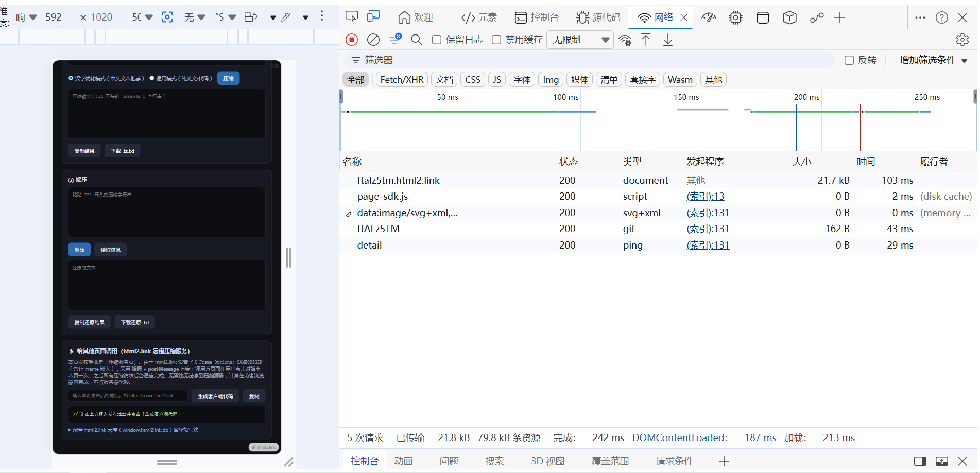Import HAR file with upload arrow
This screenshot has height=473, width=980.
[646, 40]
